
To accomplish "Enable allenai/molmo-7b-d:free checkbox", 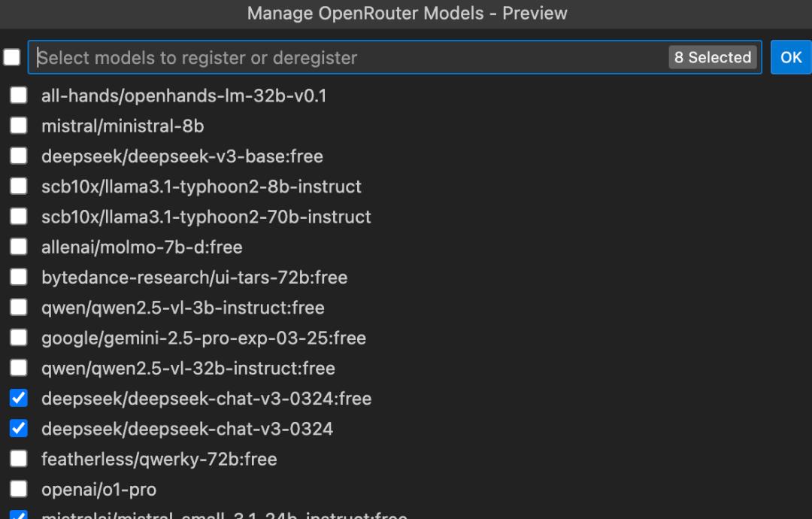I will pos(19,247).
